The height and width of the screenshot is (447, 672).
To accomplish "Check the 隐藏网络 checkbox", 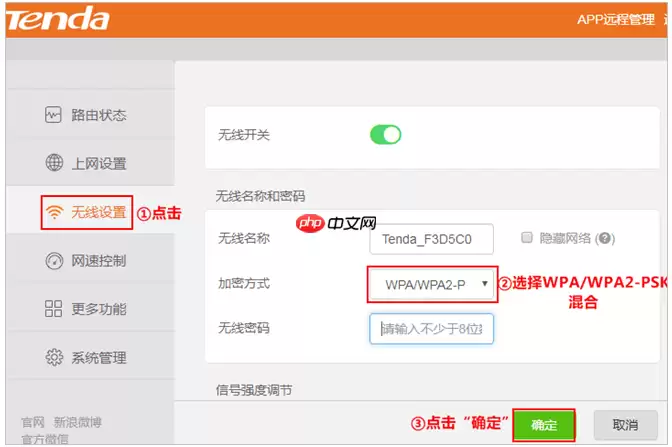I will pos(527,238).
